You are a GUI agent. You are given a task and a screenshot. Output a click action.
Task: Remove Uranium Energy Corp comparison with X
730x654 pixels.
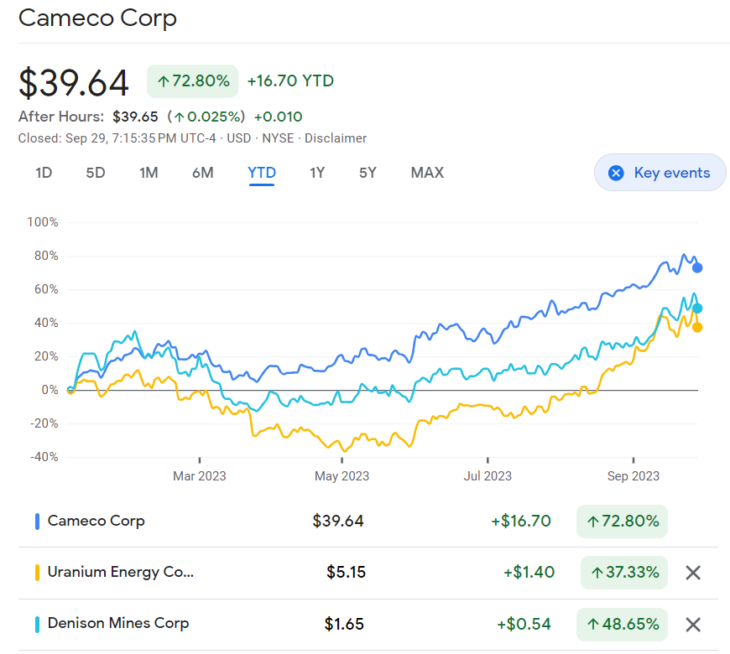pyautogui.click(x=692, y=573)
